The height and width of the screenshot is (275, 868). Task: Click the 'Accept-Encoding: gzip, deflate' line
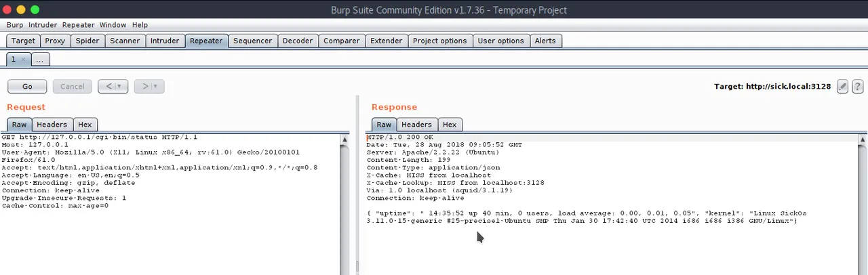click(x=68, y=183)
